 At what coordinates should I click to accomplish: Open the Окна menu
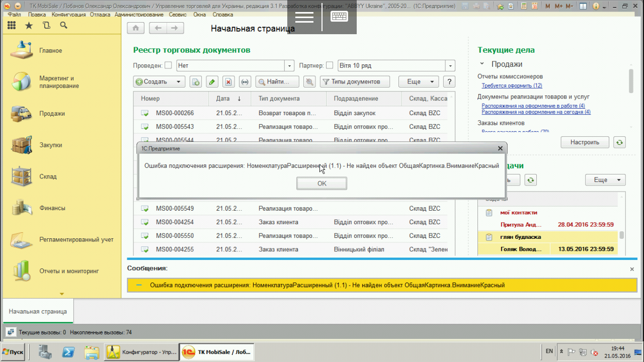[200, 15]
